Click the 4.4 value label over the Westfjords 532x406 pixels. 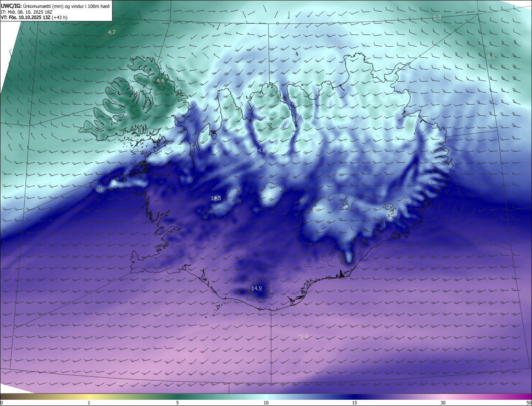pyautogui.click(x=160, y=81)
